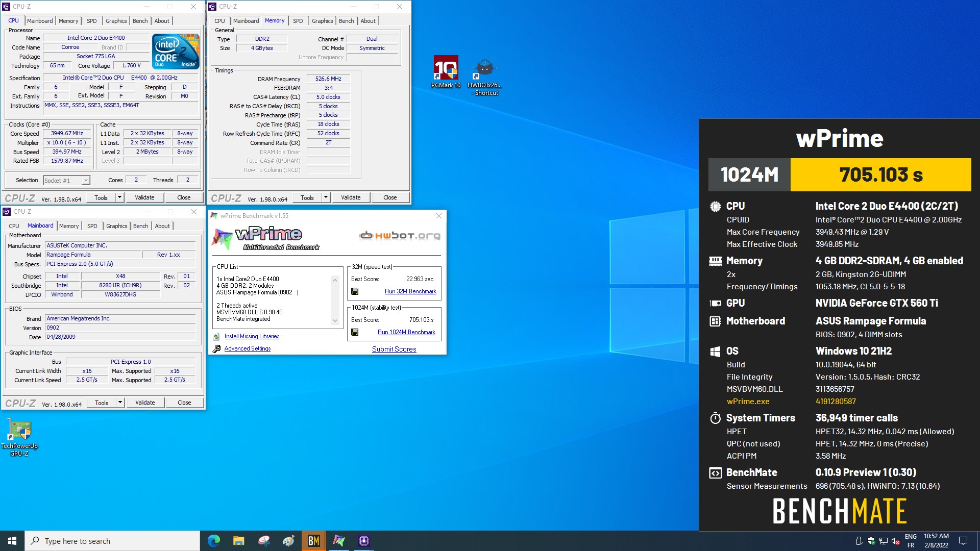Click the 705.103 s score in BenchMate
The width and height of the screenshot is (980, 551).
coord(880,174)
